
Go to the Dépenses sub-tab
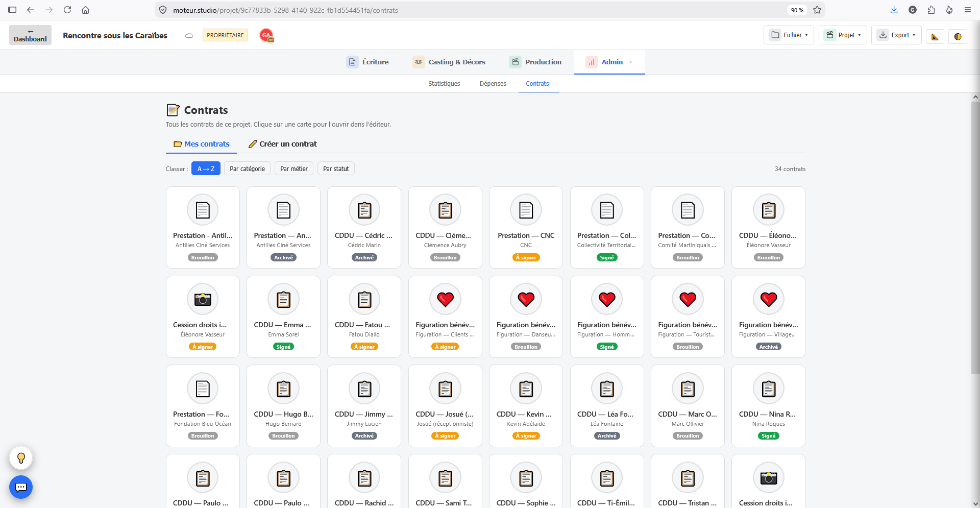click(x=493, y=84)
